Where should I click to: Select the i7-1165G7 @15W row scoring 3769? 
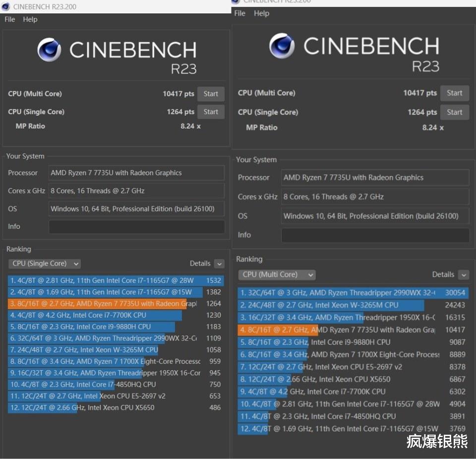(x=353, y=429)
